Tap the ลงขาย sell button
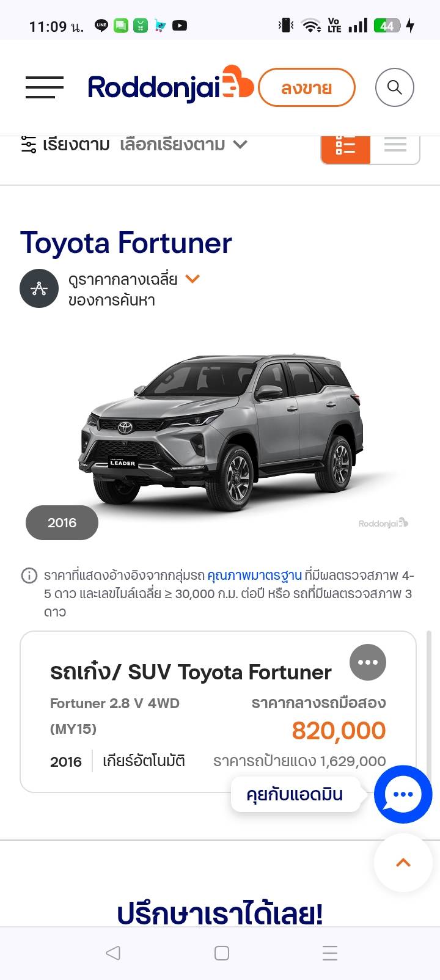Screen dimensions: 440x980 click(x=307, y=88)
